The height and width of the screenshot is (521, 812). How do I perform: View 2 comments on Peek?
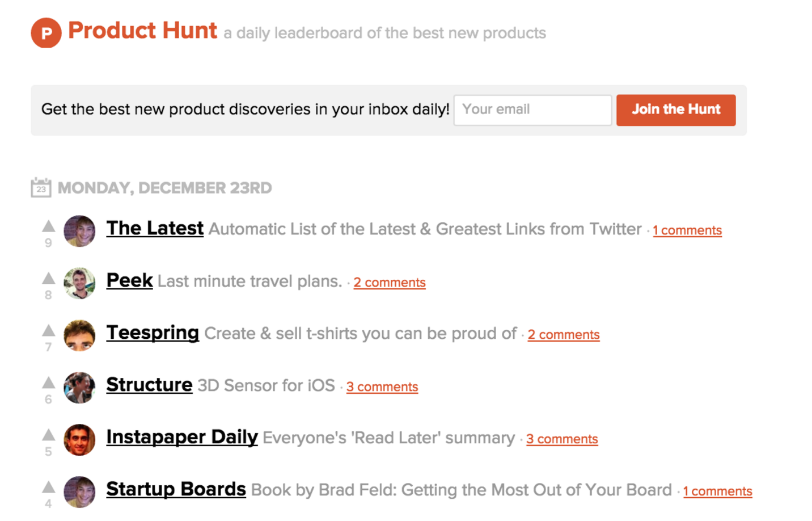[390, 283]
